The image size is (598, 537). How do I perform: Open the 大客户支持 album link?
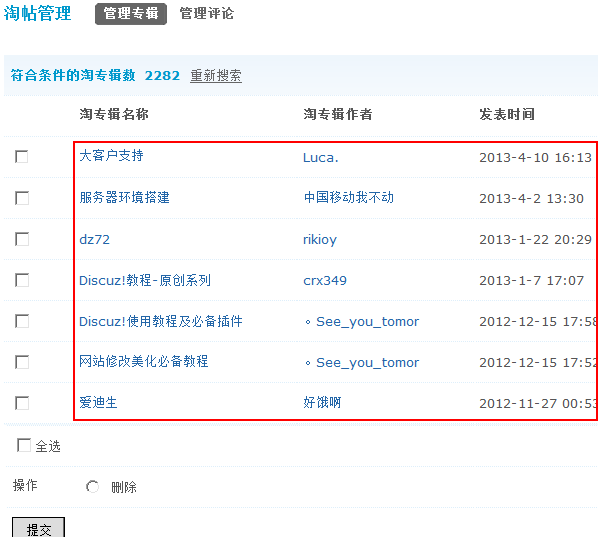pyautogui.click(x=111, y=156)
